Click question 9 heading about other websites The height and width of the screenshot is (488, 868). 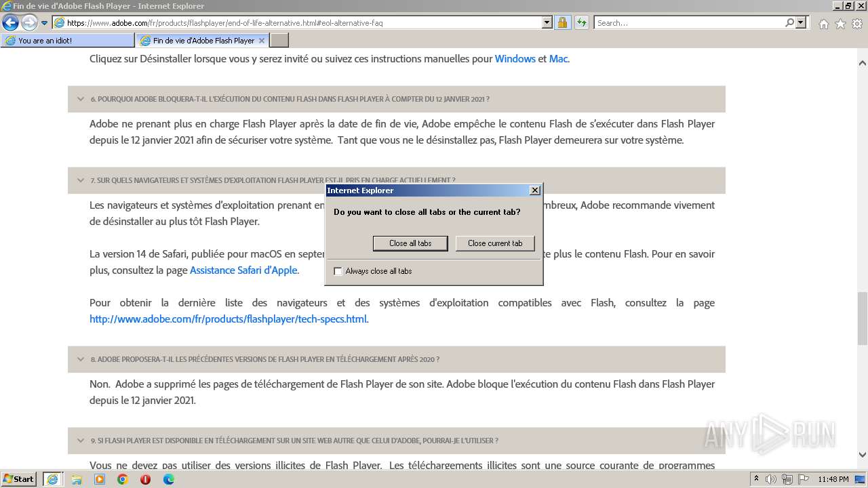(x=294, y=441)
